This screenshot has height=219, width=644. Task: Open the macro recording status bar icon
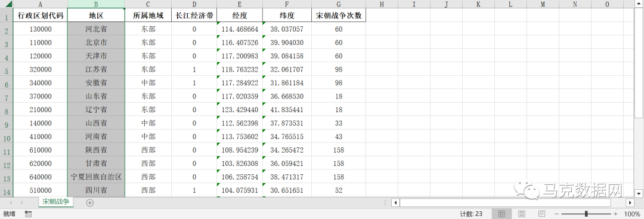tap(29, 214)
